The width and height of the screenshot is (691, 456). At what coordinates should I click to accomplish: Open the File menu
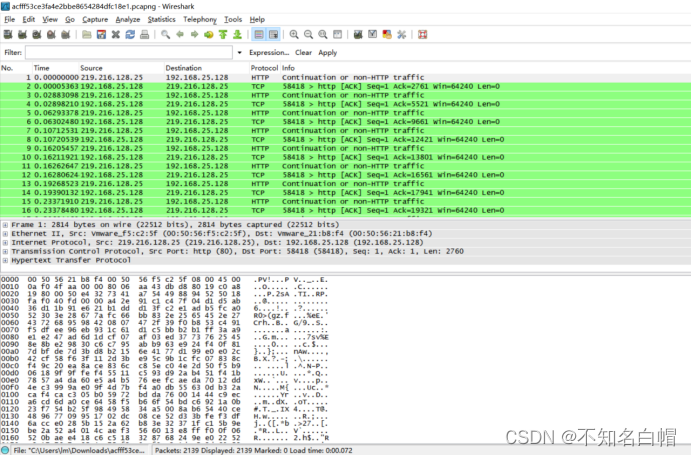click(x=10, y=19)
